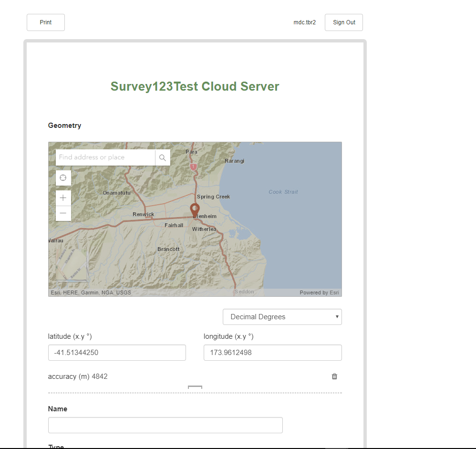Click the mdc.tbr2 username
The image size is (476, 449).
click(x=304, y=22)
